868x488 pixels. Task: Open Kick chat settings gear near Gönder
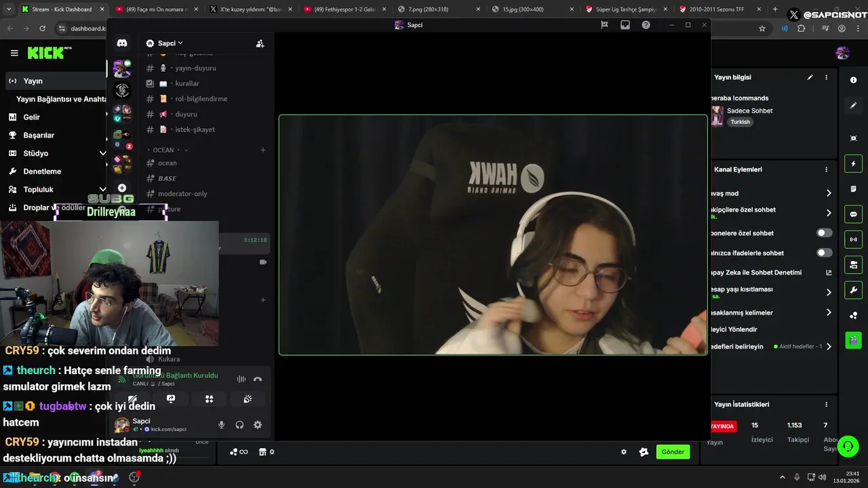(624, 452)
